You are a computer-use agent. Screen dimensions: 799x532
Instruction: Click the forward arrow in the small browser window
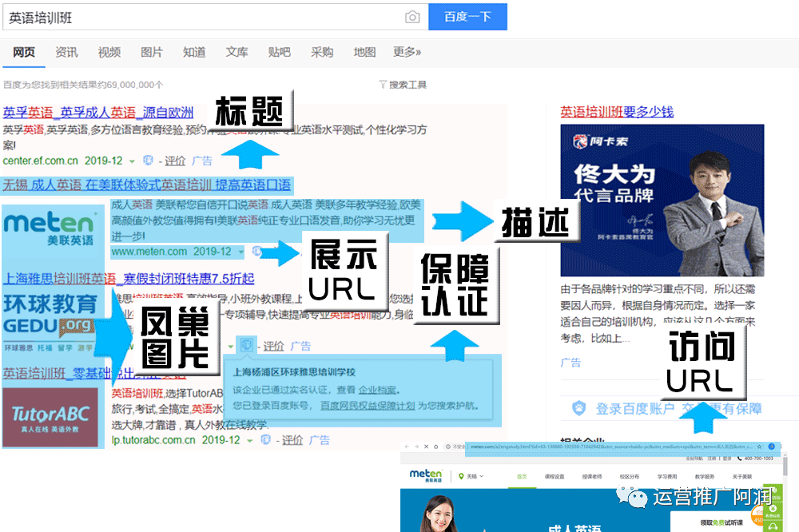pyautogui.click(x=416, y=447)
